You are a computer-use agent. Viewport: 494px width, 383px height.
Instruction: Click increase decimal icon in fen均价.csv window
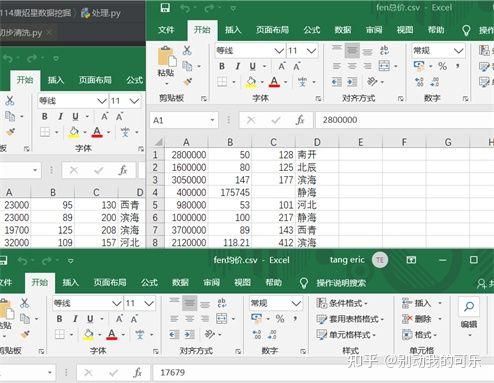pyautogui.click(x=257, y=334)
